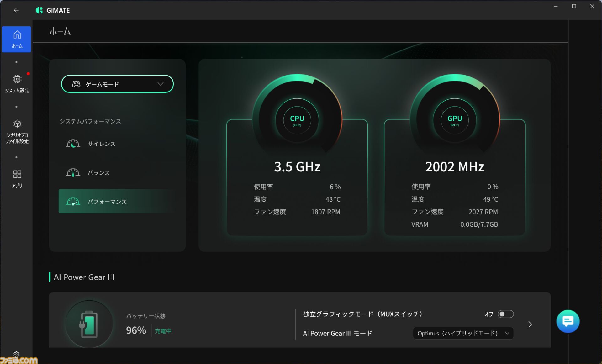Click the 2002 MHz GPU frequency value
The width and height of the screenshot is (602, 364).
[455, 167]
